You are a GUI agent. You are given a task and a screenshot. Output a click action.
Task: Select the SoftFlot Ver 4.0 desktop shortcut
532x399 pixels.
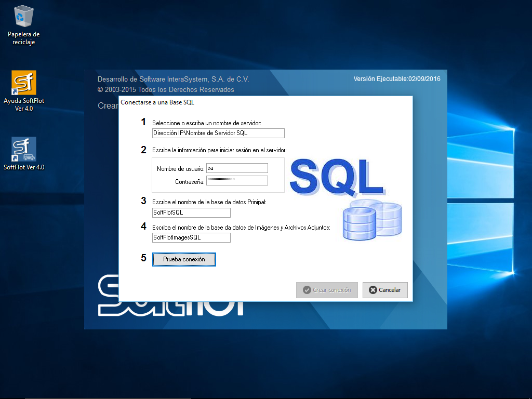tap(23, 154)
